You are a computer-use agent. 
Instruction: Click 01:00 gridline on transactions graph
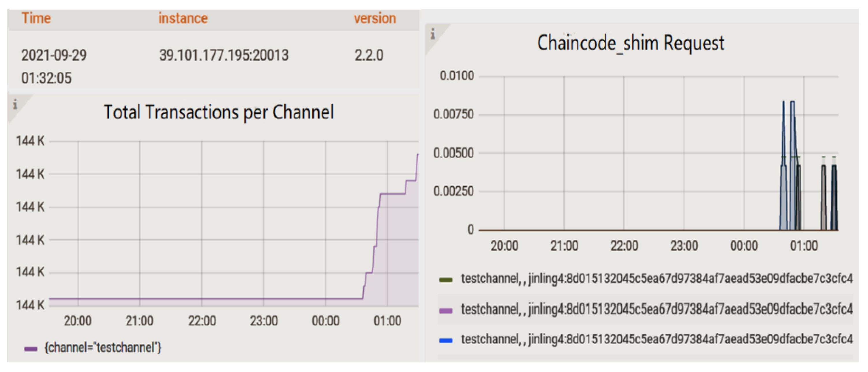[x=387, y=223]
